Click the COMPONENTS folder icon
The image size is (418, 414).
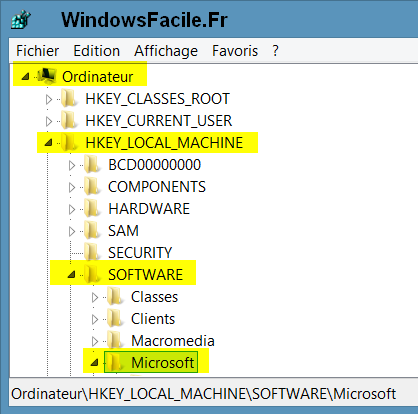92,186
